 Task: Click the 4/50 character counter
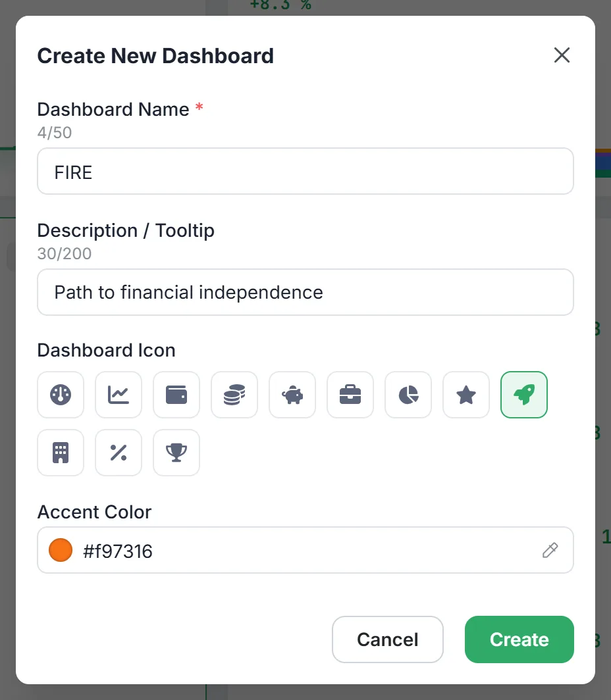point(55,133)
